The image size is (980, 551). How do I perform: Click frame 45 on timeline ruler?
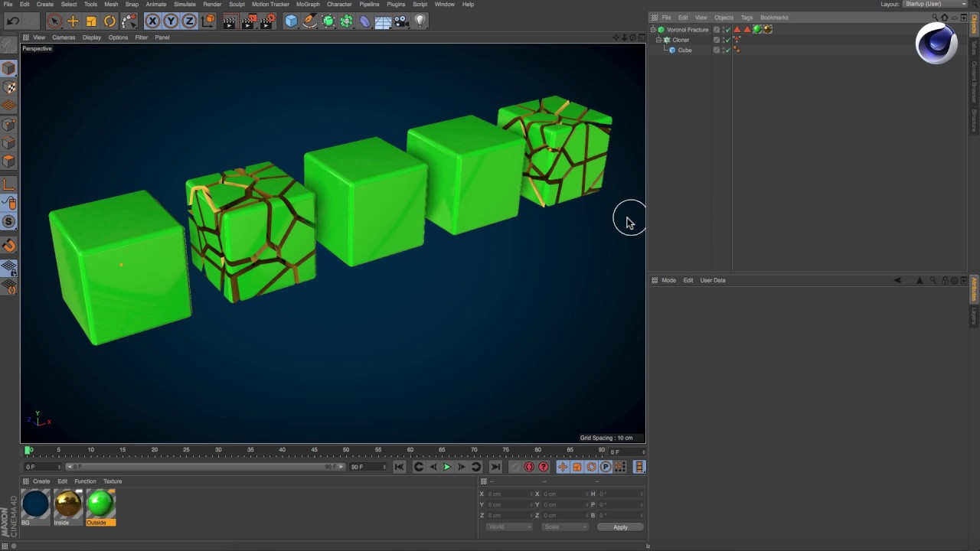314,450
